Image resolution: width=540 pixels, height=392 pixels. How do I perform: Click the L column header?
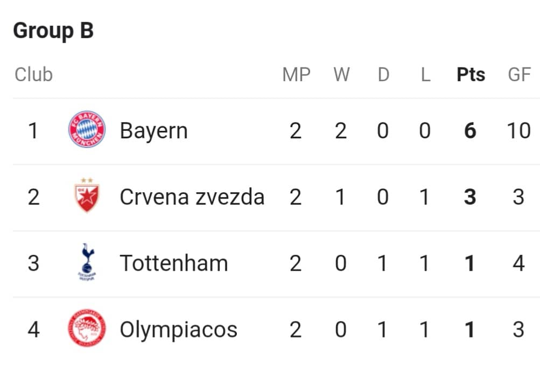point(426,74)
